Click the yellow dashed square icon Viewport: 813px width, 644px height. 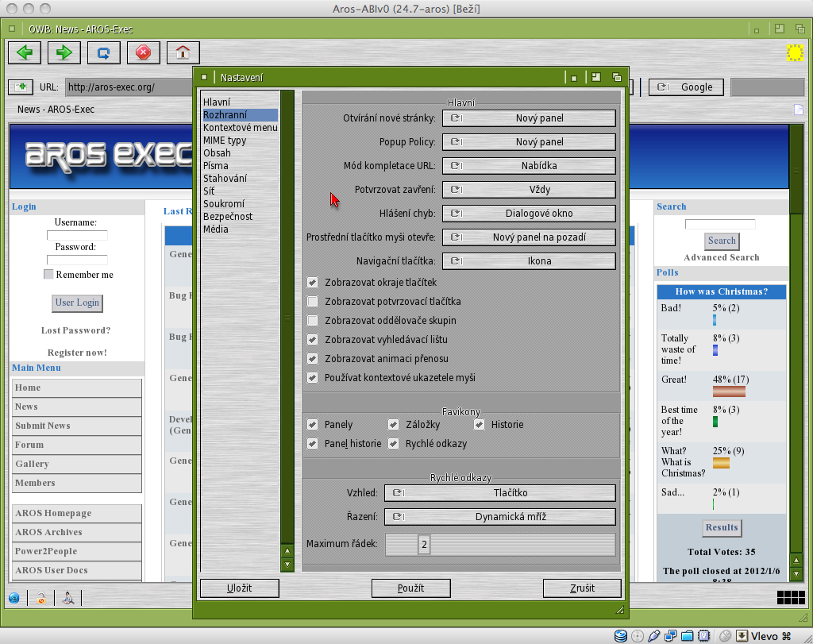point(794,53)
